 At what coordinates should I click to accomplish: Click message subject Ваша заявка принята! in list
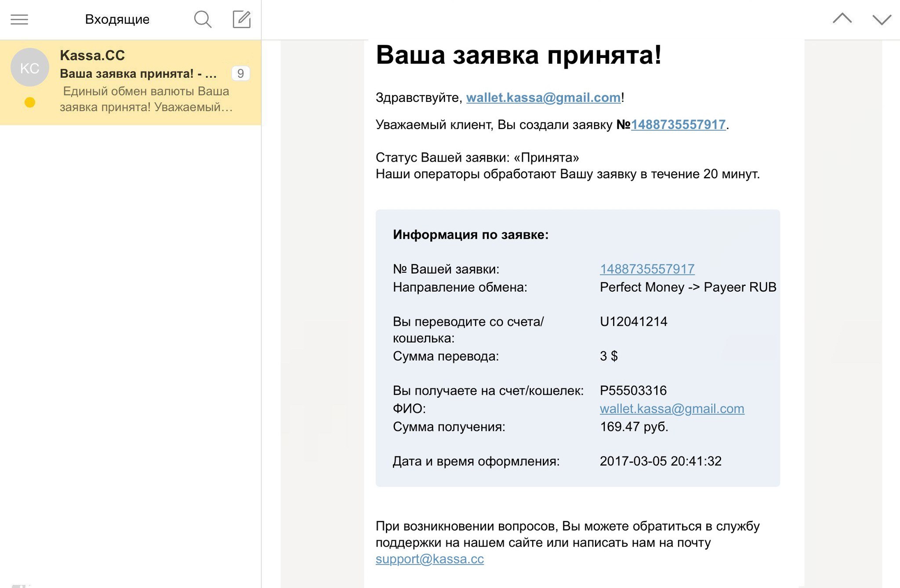coord(138,73)
